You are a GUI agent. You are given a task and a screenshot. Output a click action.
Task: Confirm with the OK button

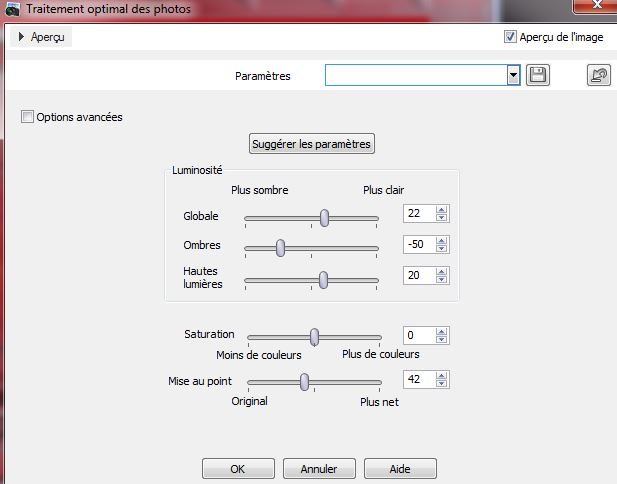(238, 469)
